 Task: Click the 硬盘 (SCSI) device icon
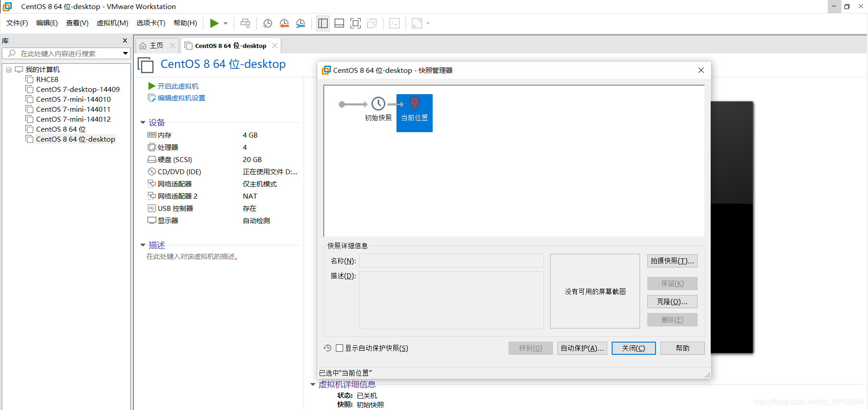click(x=152, y=159)
